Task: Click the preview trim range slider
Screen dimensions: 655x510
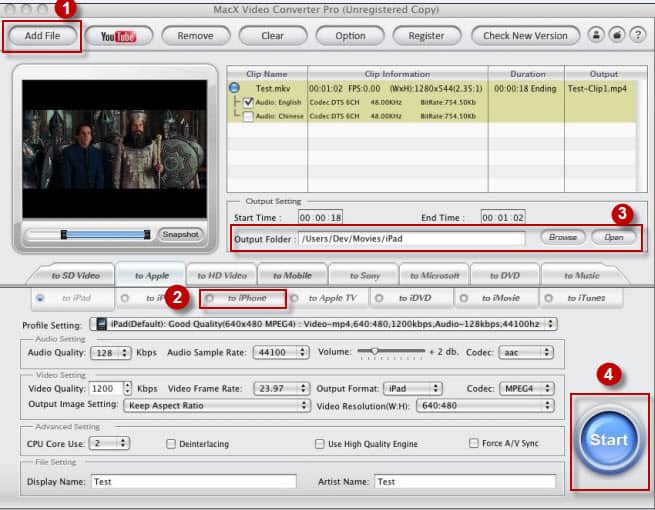Action: click(106, 235)
